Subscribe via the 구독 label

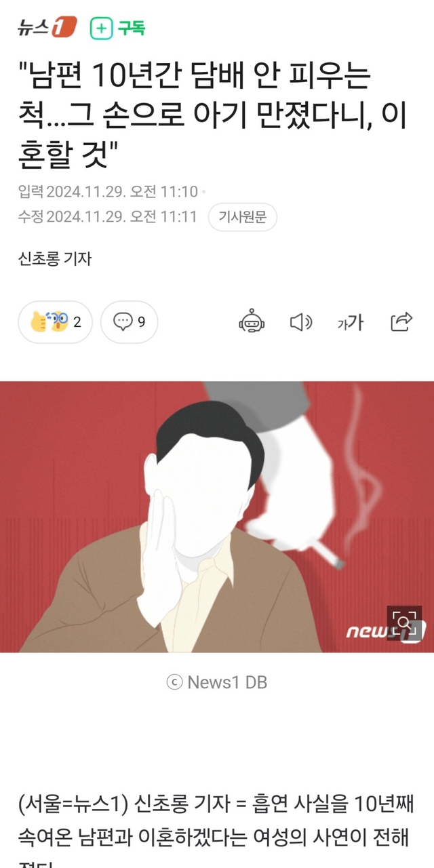click(x=131, y=28)
